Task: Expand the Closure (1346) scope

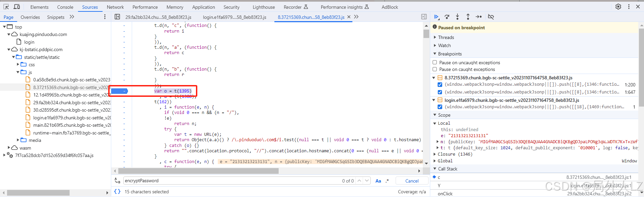Action: (435, 154)
